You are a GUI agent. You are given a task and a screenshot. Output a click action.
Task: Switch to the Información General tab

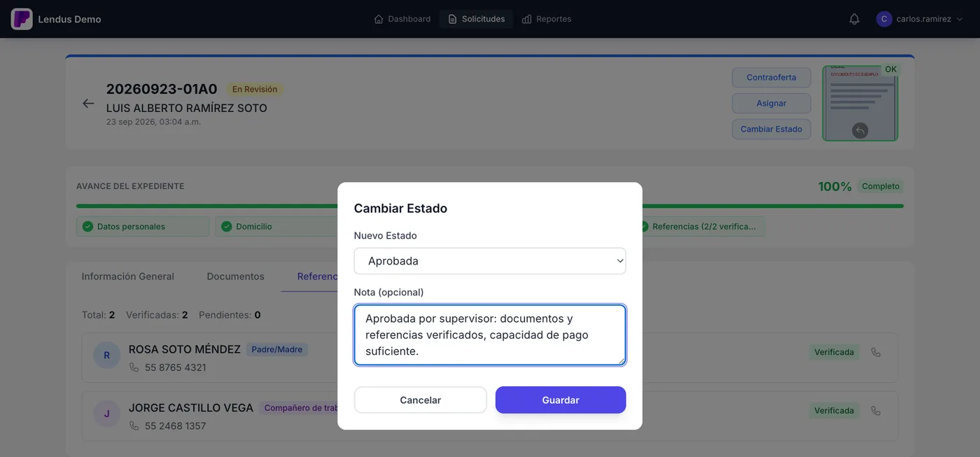(x=128, y=276)
